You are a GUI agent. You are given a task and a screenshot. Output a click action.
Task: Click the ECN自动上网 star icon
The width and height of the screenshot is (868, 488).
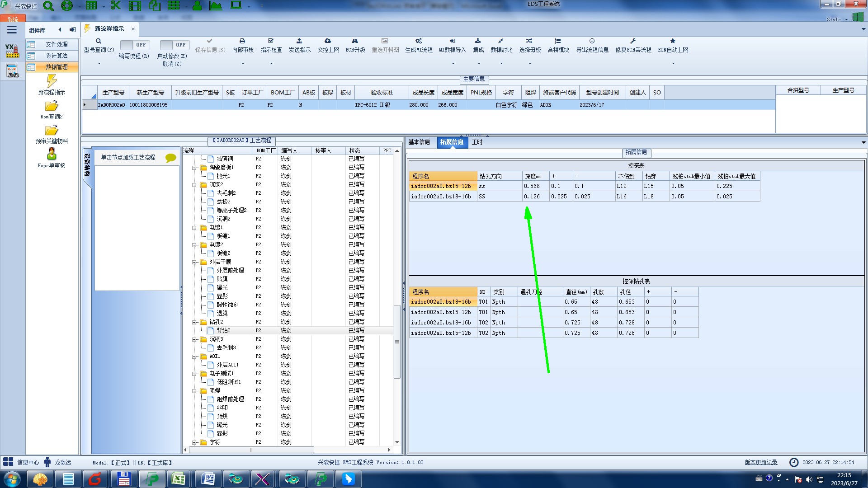673,41
